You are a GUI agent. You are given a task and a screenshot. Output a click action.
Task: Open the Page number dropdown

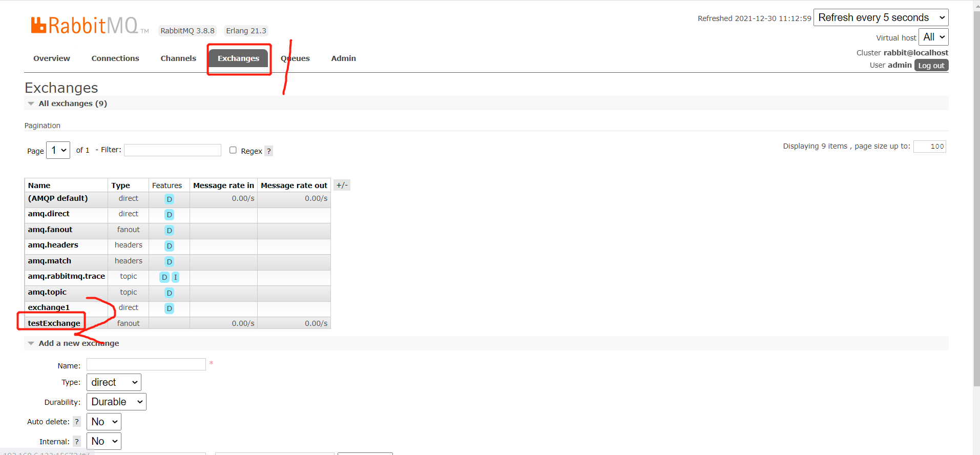click(x=58, y=150)
